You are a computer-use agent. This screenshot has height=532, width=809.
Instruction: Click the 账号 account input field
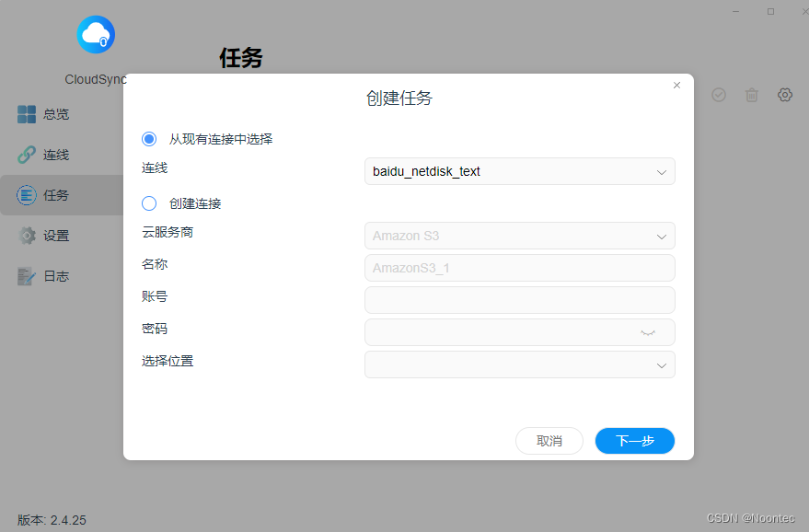pos(520,300)
